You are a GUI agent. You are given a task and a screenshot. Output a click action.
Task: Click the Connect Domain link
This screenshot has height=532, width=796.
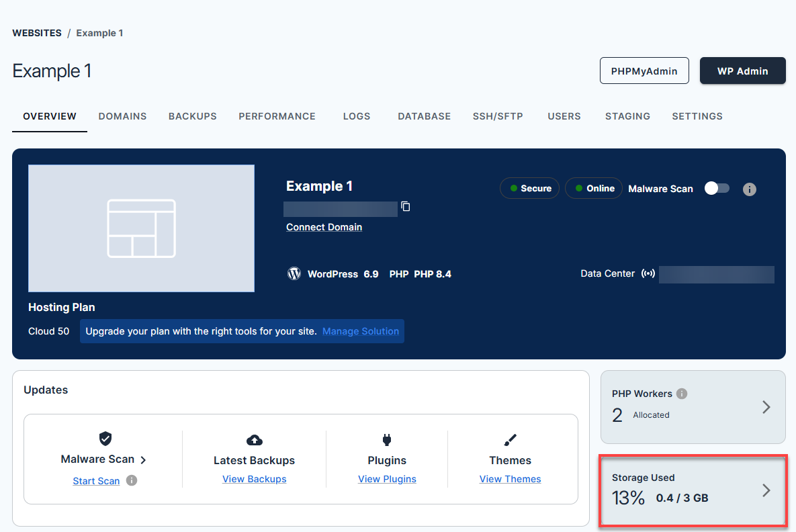[324, 227]
